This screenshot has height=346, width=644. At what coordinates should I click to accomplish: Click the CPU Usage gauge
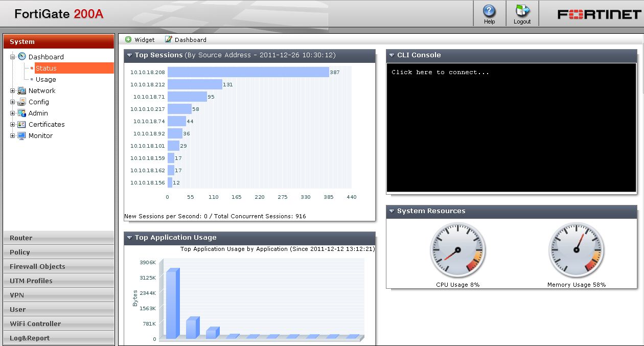pos(458,250)
